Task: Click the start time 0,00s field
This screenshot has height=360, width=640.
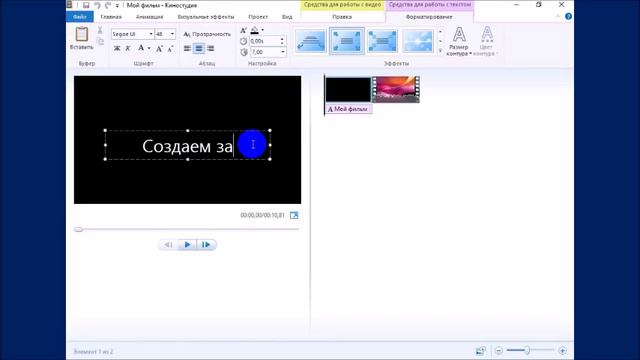Action: (x=264, y=41)
